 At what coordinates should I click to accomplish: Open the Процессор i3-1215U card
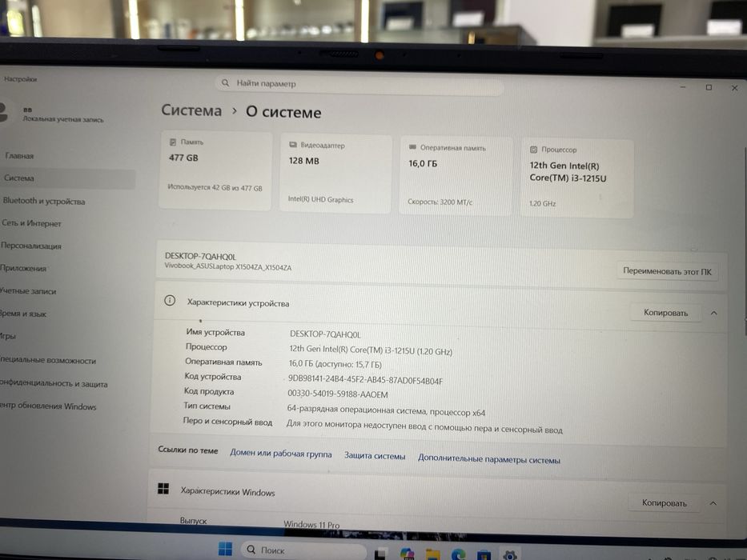coord(576,178)
